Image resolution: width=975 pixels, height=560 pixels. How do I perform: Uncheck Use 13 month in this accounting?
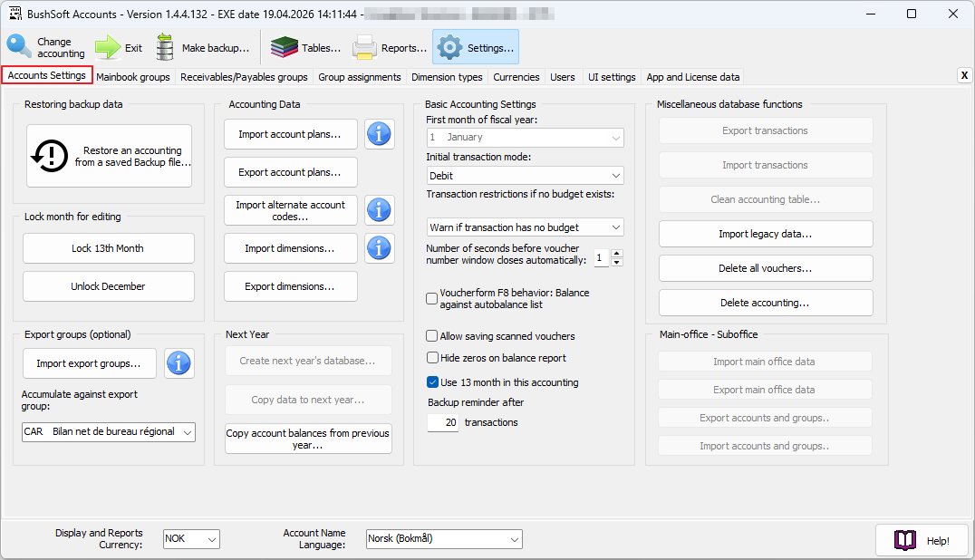[x=432, y=382]
